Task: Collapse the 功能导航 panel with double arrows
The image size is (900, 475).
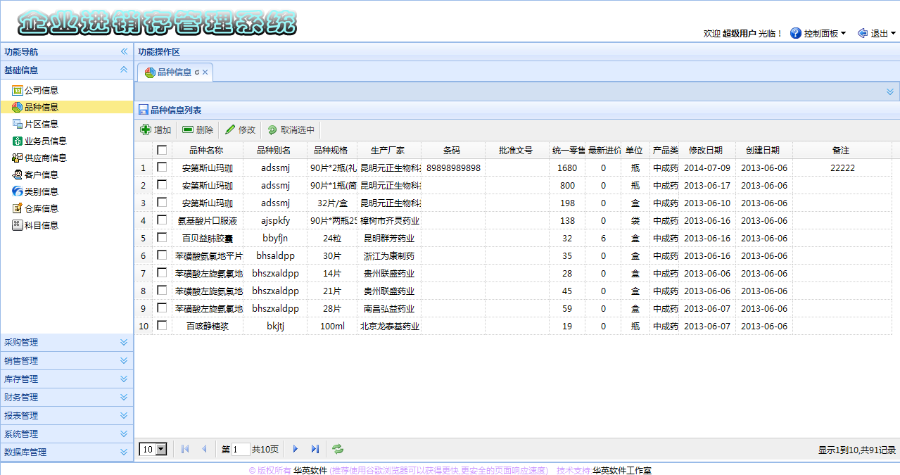Action: [x=124, y=52]
